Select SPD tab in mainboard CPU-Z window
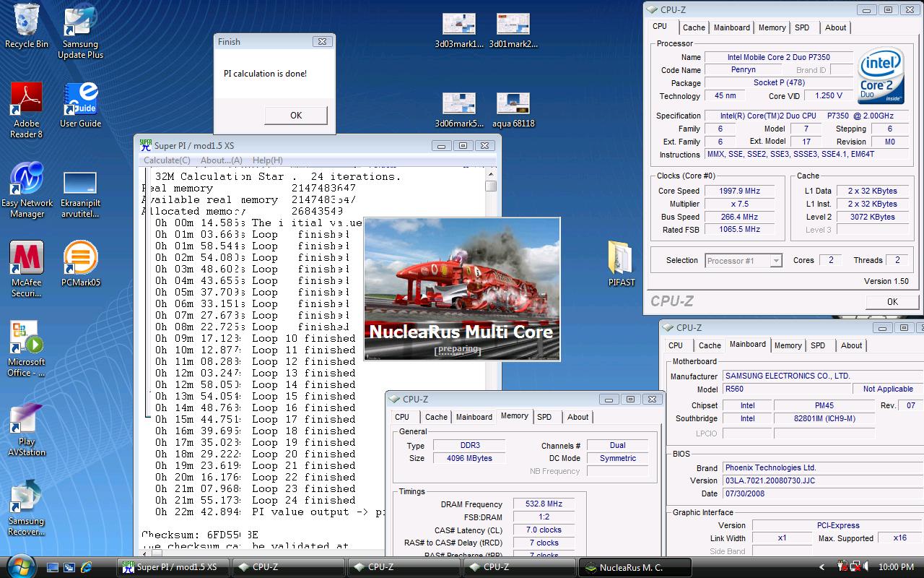 click(818, 345)
